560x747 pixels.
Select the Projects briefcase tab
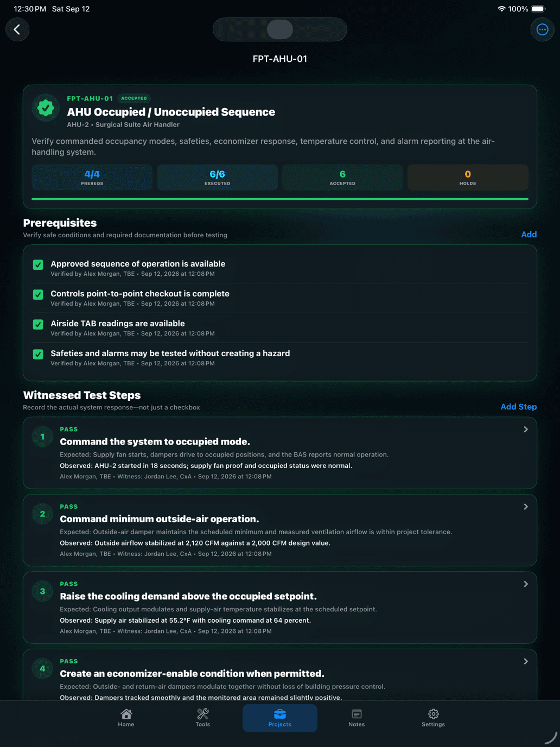click(280, 718)
